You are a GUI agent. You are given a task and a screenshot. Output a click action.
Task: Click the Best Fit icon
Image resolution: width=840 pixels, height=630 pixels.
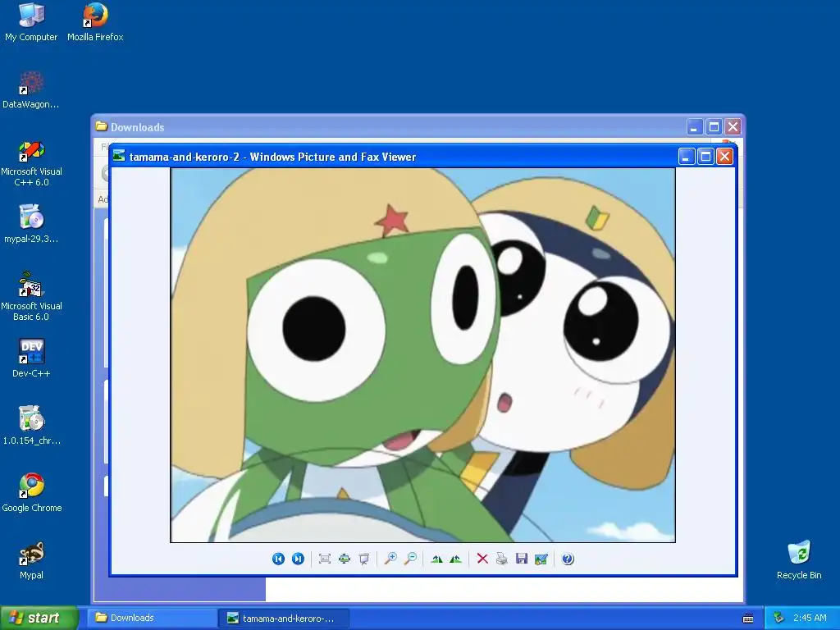point(324,559)
